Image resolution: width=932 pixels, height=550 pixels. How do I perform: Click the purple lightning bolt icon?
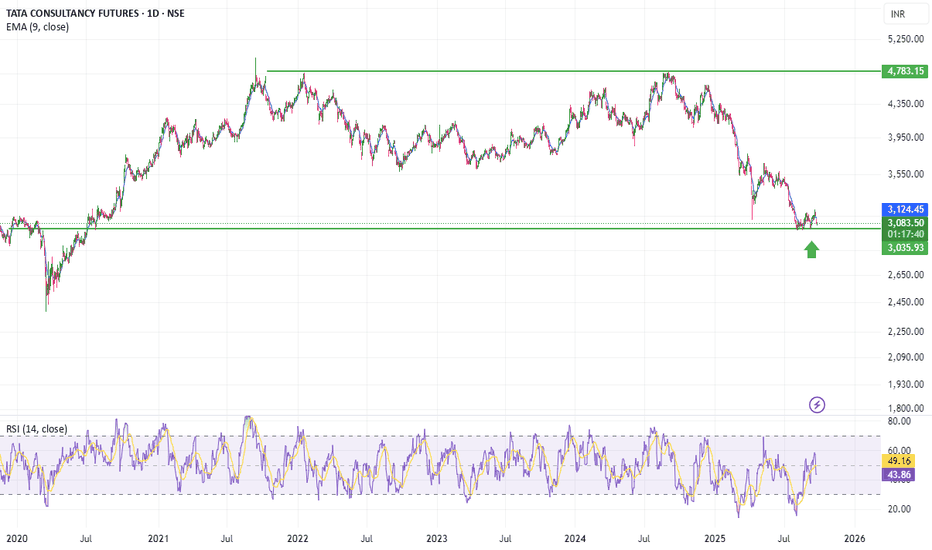click(x=817, y=405)
